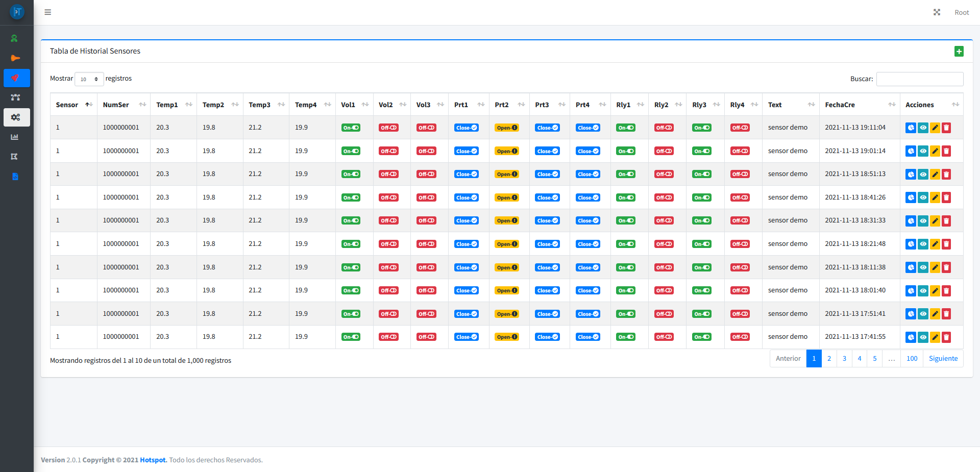Toggle the fullscreen expand icon
Viewport: 980px width, 472px height.
point(937,12)
